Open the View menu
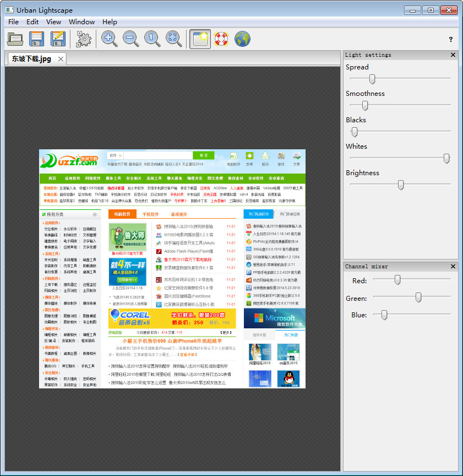This screenshot has height=476, width=463. pos(53,22)
